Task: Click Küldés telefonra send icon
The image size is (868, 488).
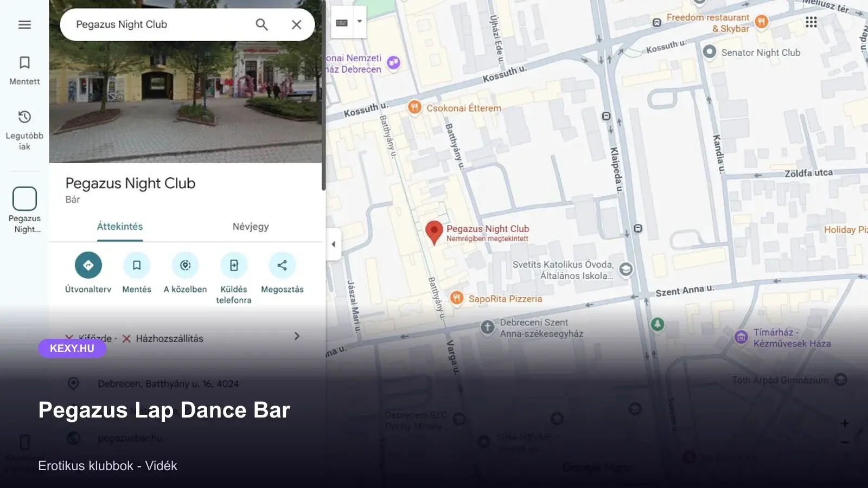Action: click(x=234, y=265)
